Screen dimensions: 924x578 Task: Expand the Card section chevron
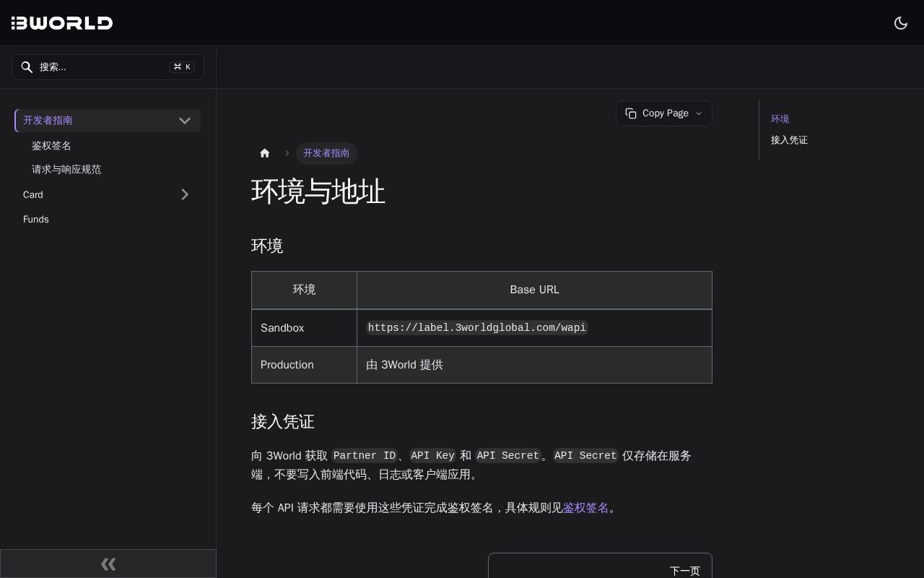coord(185,194)
